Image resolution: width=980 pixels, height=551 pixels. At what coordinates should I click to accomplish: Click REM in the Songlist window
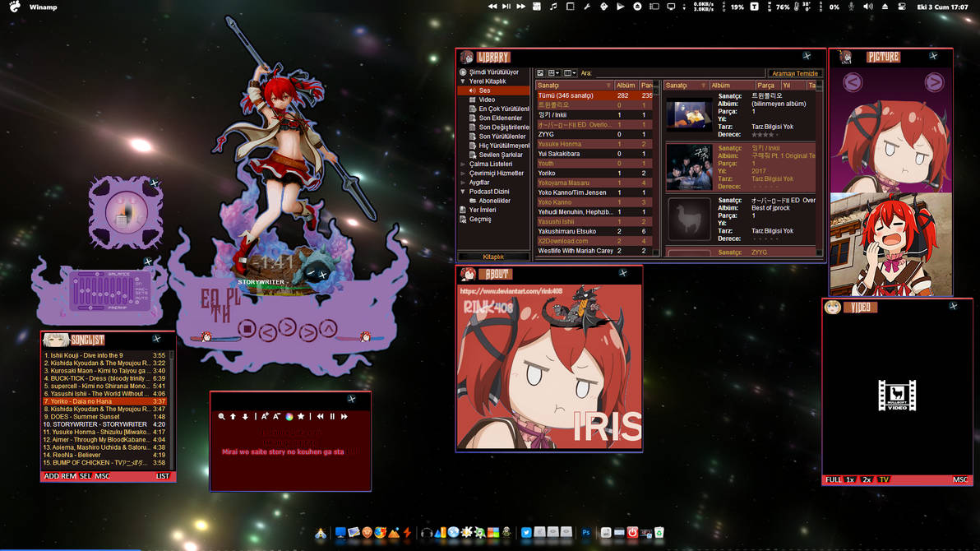[x=69, y=477]
